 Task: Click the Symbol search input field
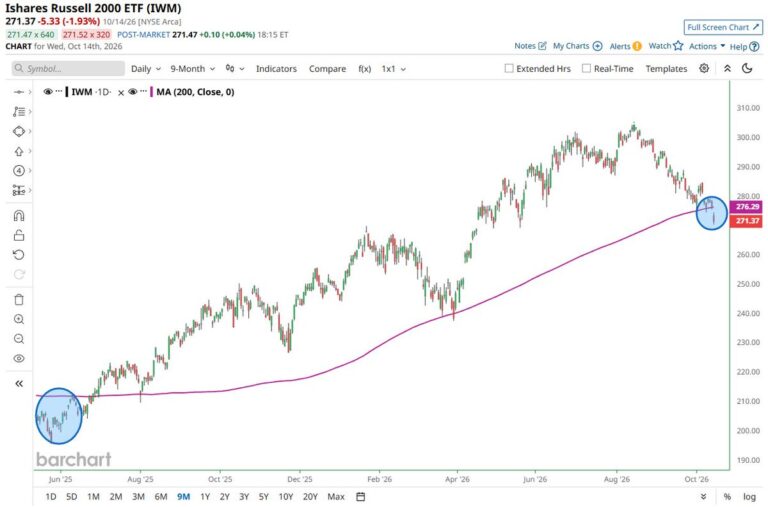click(x=68, y=69)
